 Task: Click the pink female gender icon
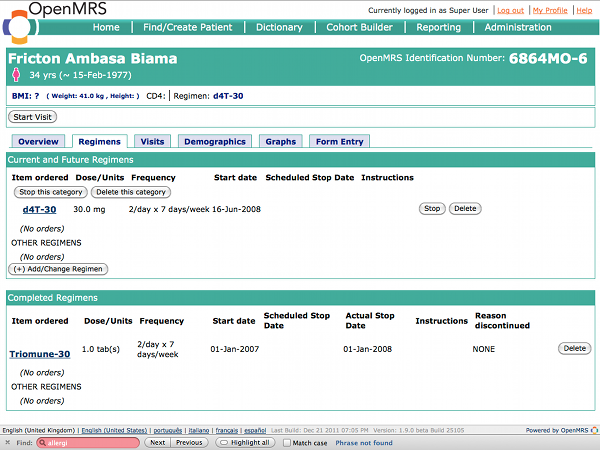16,74
